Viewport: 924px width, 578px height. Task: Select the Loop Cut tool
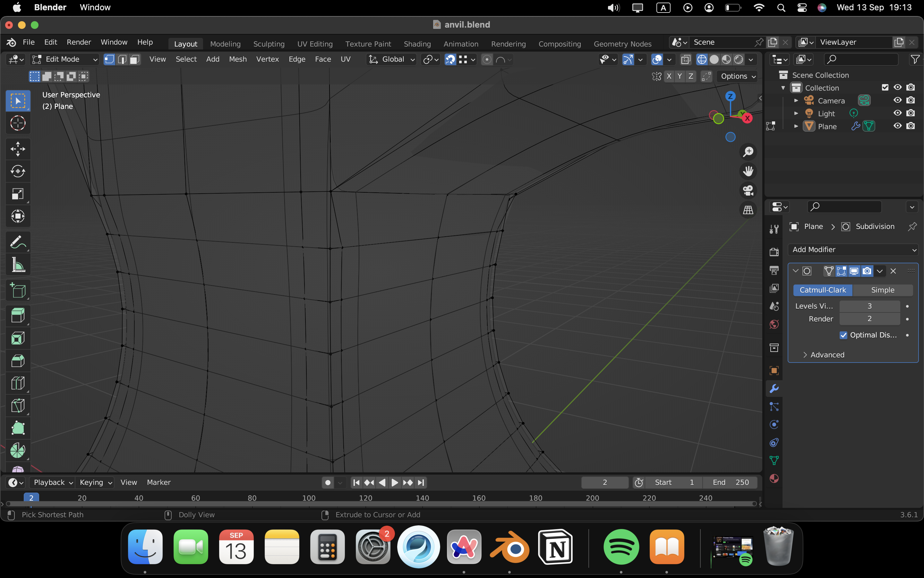tap(18, 383)
